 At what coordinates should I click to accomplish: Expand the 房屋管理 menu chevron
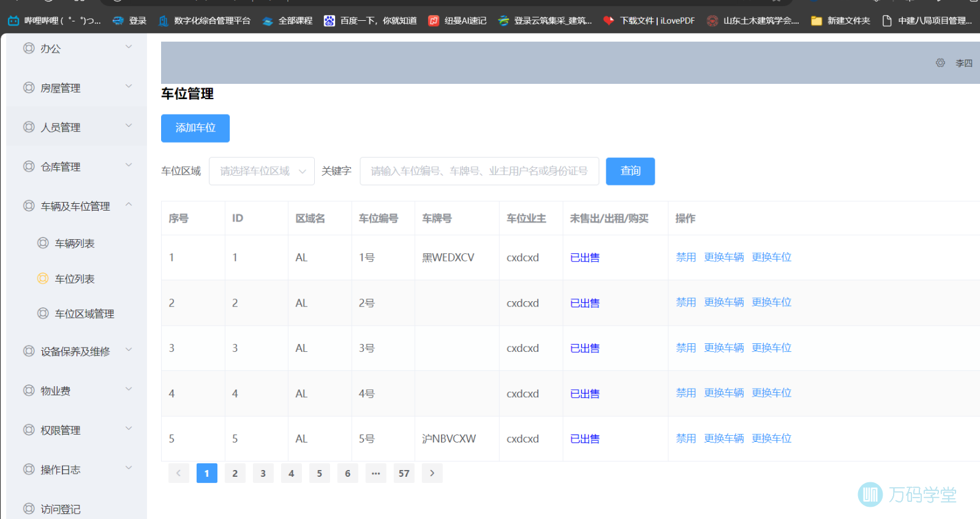click(x=129, y=86)
